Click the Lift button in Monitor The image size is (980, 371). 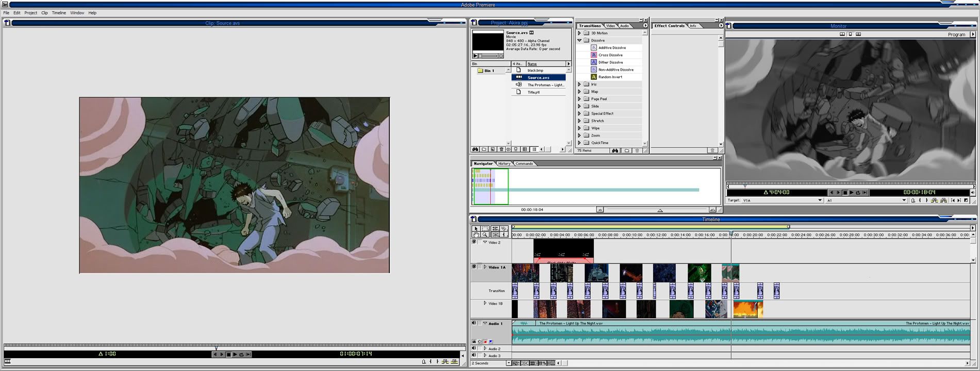pyautogui.click(x=934, y=200)
